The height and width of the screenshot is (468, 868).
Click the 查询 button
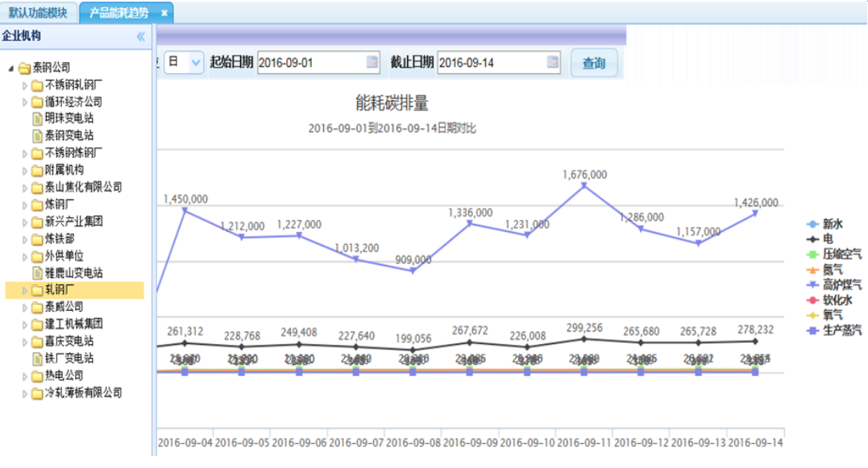pos(594,63)
